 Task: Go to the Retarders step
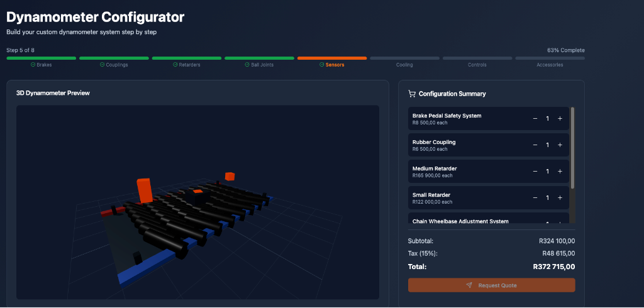click(x=186, y=65)
